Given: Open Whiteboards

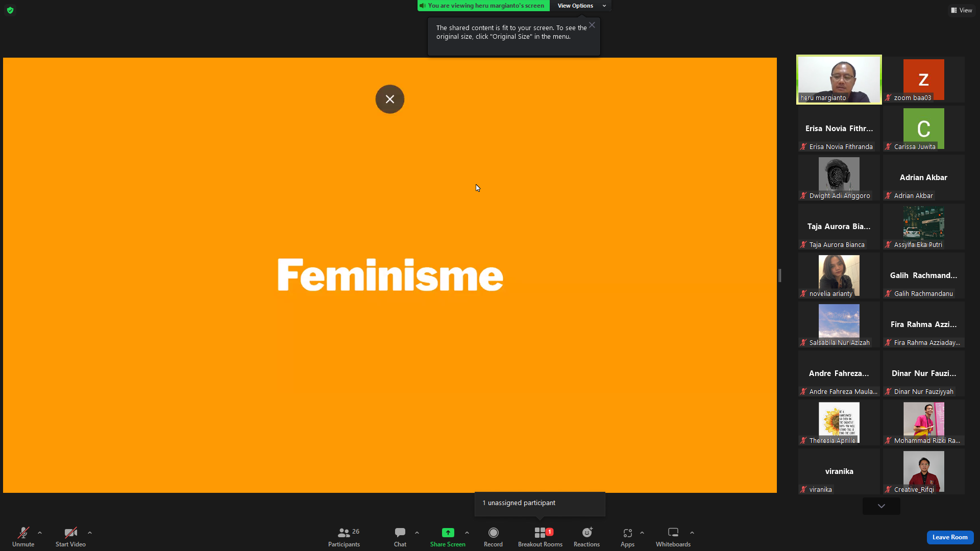Looking at the screenshot, I should point(673,537).
